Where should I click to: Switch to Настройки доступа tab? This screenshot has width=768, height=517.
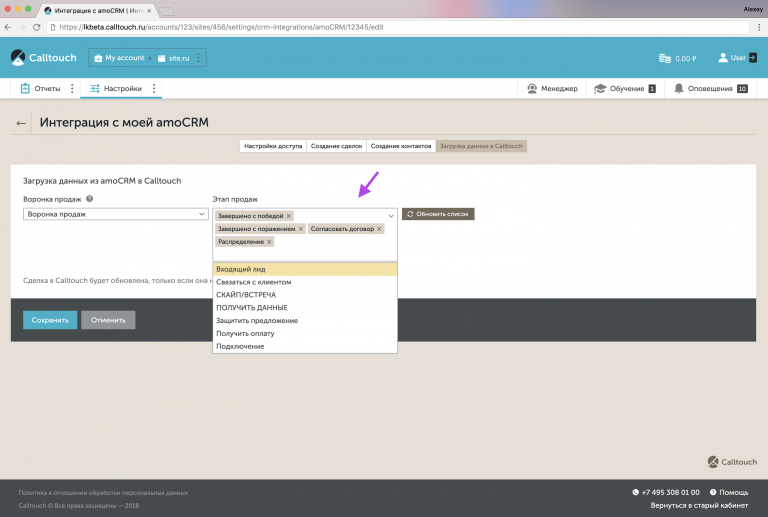coord(273,146)
